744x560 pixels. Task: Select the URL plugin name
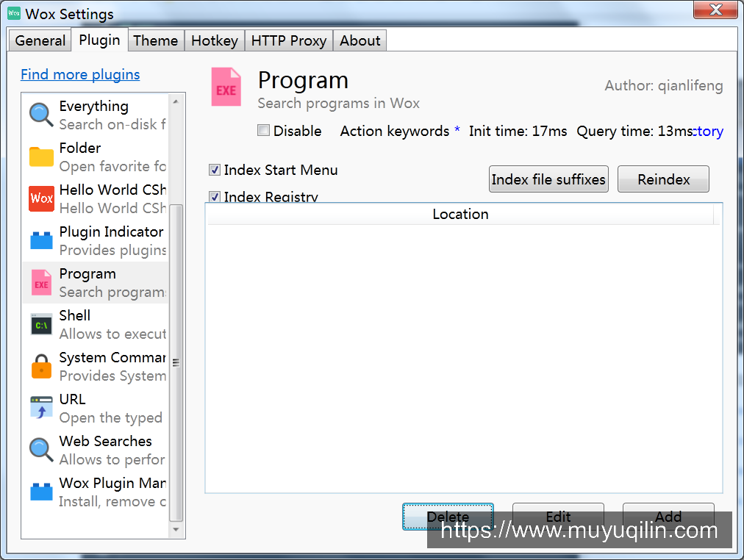[x=73, y=399]
